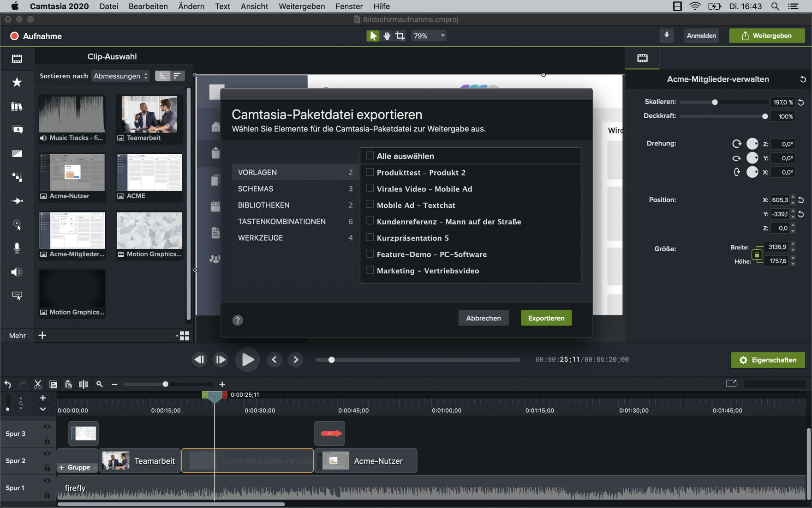
Task: Click the green Exportieren button
Action: point(546,318)
